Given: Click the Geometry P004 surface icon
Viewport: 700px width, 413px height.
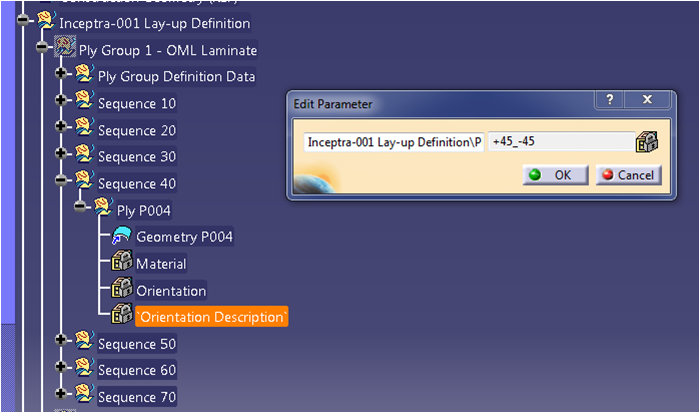Looking at the screenshot, I should (121, 236).
